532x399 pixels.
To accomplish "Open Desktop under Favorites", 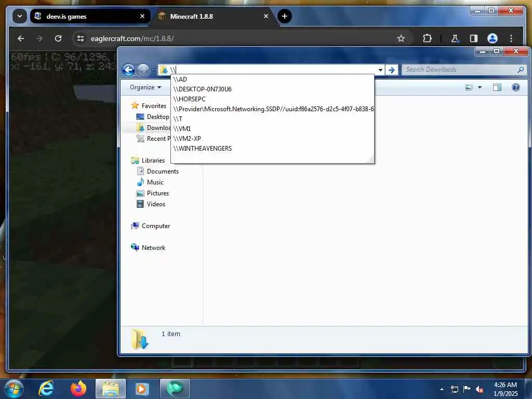I will pos(158,117).
